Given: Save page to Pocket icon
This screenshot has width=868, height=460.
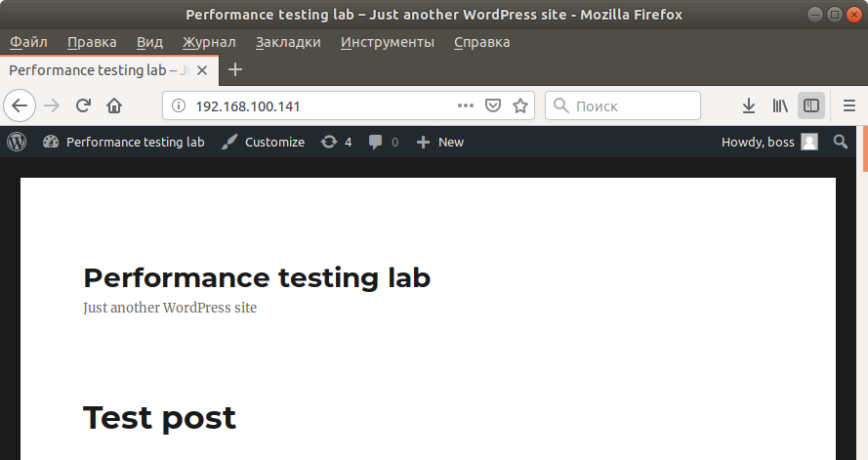Looking at the screenshot, I should 493,105.
